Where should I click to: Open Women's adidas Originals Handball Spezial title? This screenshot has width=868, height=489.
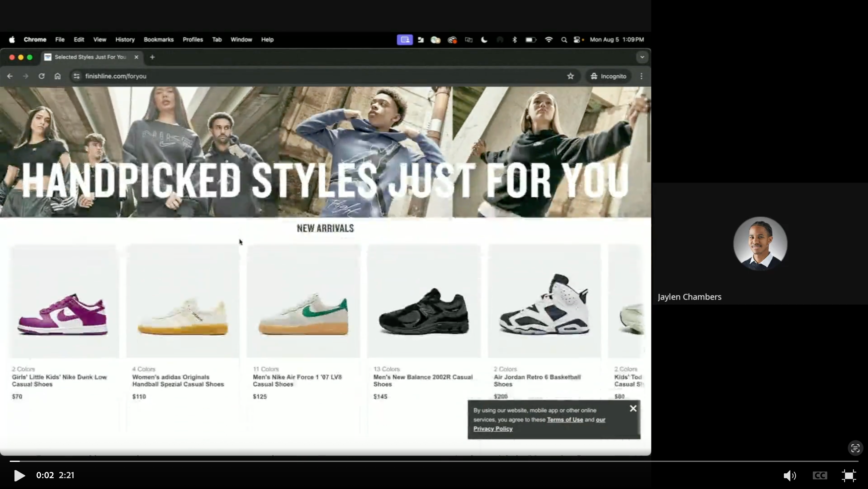pyautogui.click(x=178, y=381)
